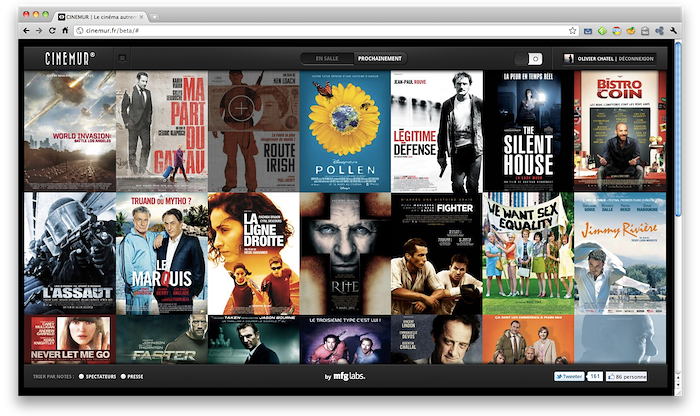Click the Facebook like 86 personnes button
This screenshot has height=416, width=700.
pos(626,377)
